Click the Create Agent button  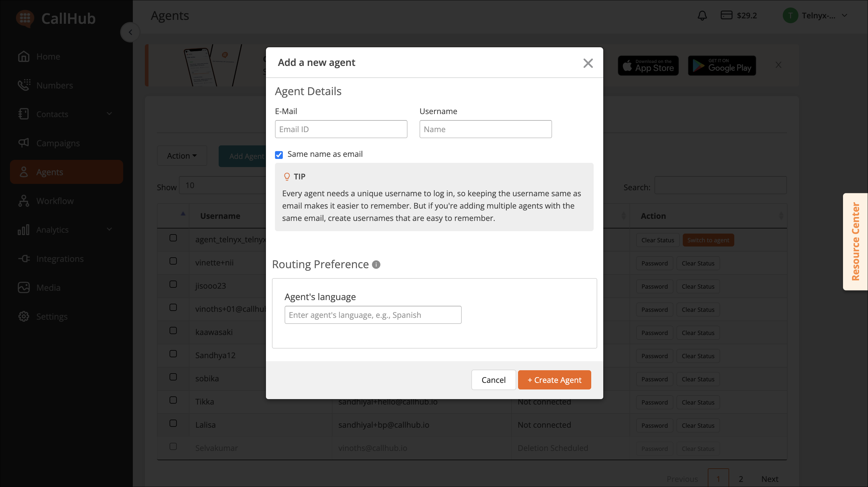coord(554,380)
